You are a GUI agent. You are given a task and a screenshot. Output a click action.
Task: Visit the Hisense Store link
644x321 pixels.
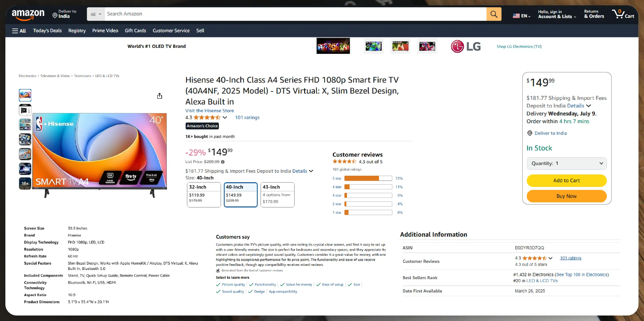click(209, 111)
